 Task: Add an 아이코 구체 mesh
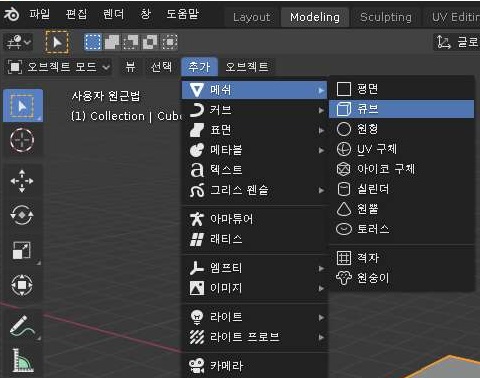coord(401,169)
